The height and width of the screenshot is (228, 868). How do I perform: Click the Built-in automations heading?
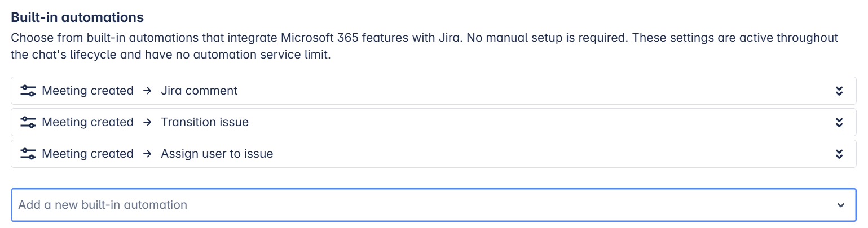tap(77, 17)
